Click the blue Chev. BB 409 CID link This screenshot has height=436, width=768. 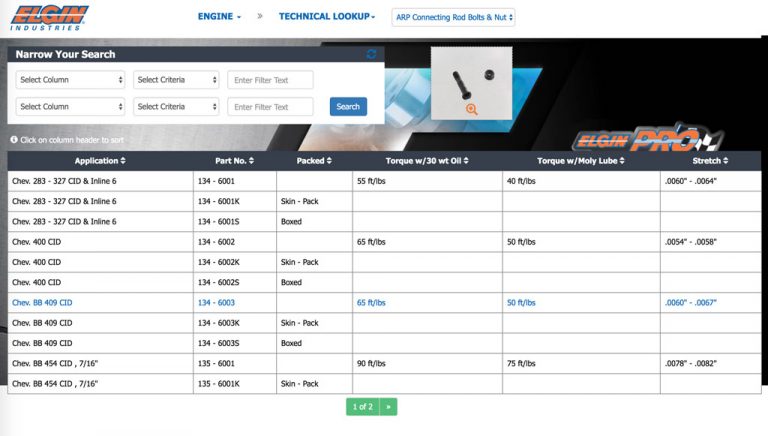42,303
